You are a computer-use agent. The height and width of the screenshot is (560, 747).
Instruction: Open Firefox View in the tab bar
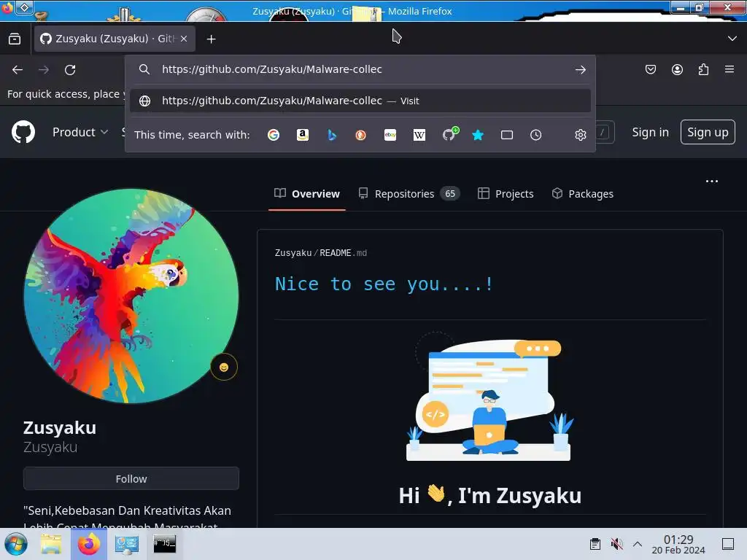[15, 39]
